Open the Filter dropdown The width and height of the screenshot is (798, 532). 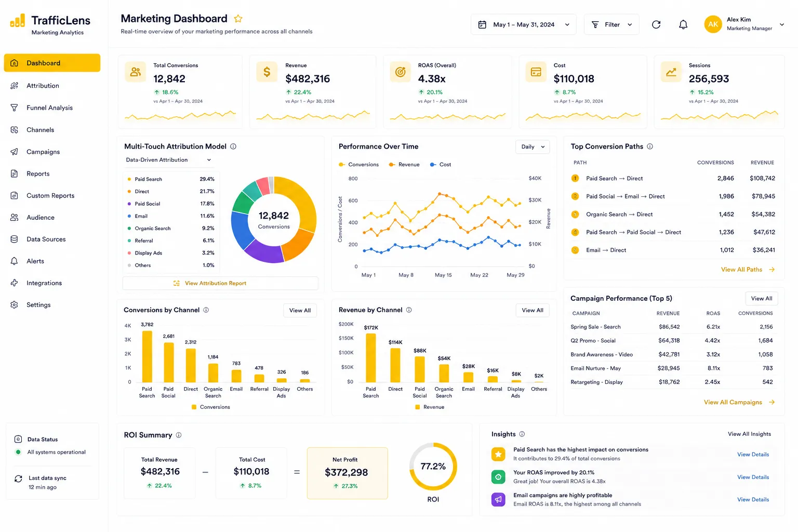[x=611, y=24]
